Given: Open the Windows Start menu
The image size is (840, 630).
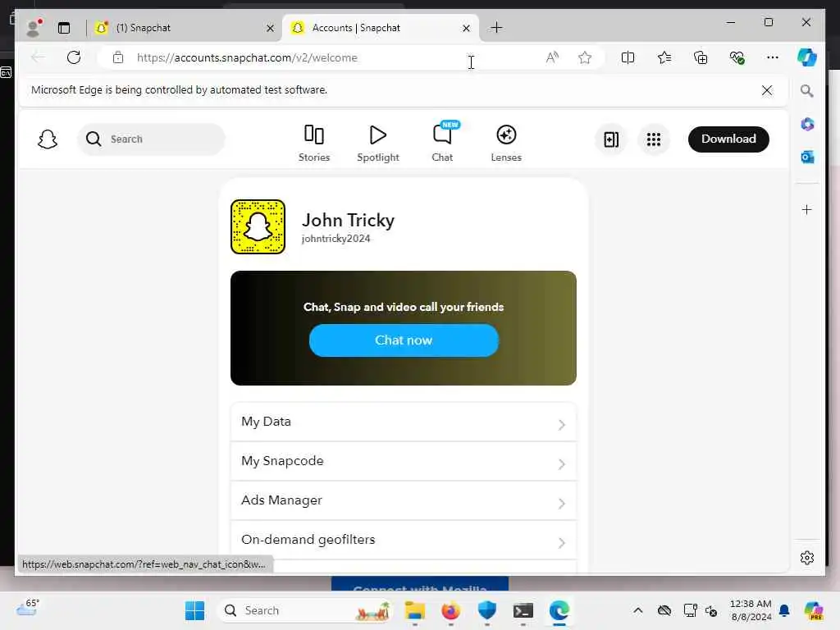Looking at the screenshot, I should (195, 610).
